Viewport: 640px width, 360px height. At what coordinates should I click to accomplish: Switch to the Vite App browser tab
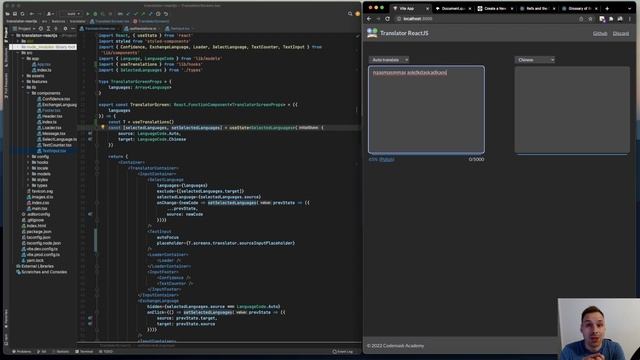click(x=410, y=8)
